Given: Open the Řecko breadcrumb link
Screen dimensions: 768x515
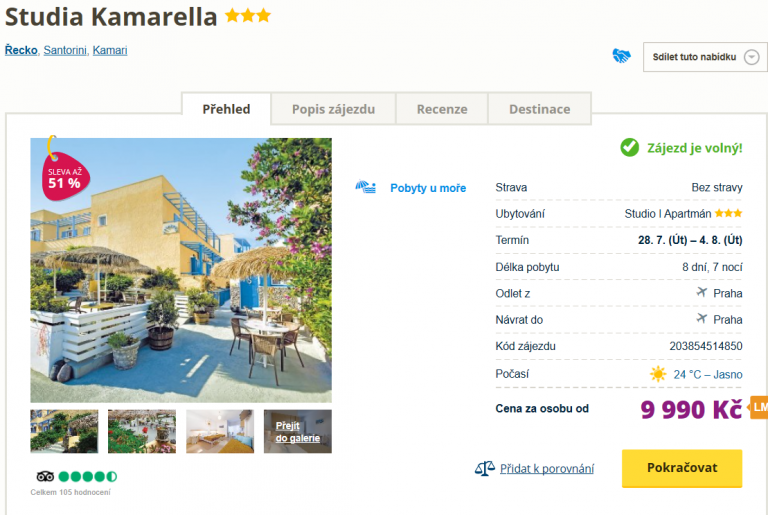Looking at the screenshot, I should point(21,50).
